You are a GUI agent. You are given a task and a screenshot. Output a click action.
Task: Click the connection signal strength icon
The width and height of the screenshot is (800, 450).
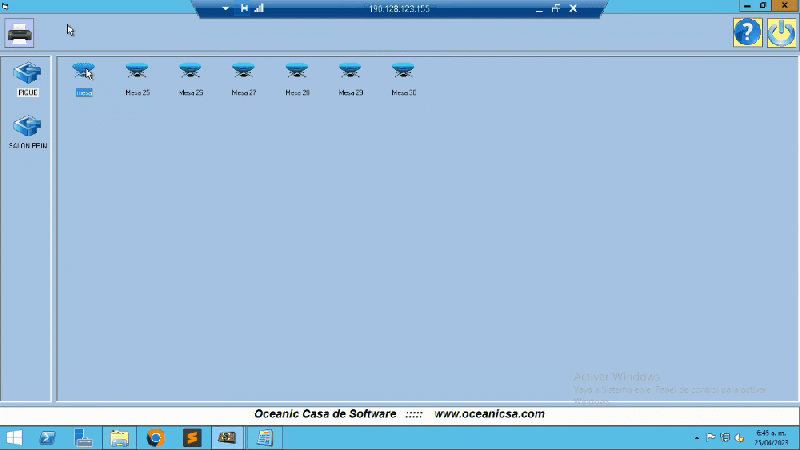(259, 8)
